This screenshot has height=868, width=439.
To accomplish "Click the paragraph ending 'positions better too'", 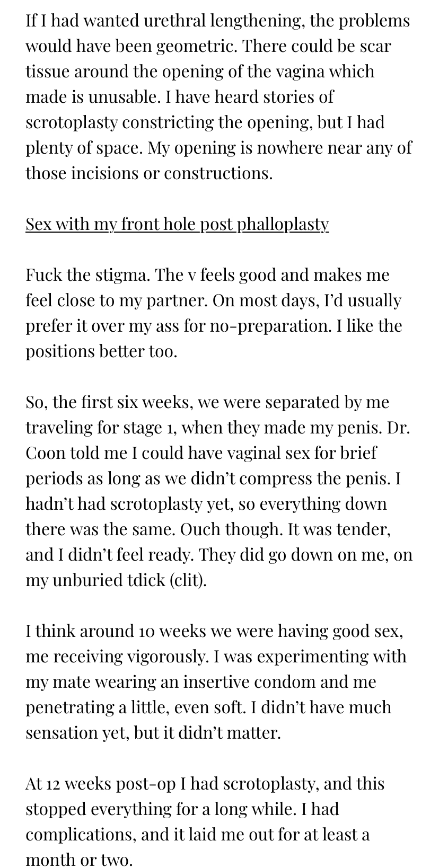I will click(214, 313).
